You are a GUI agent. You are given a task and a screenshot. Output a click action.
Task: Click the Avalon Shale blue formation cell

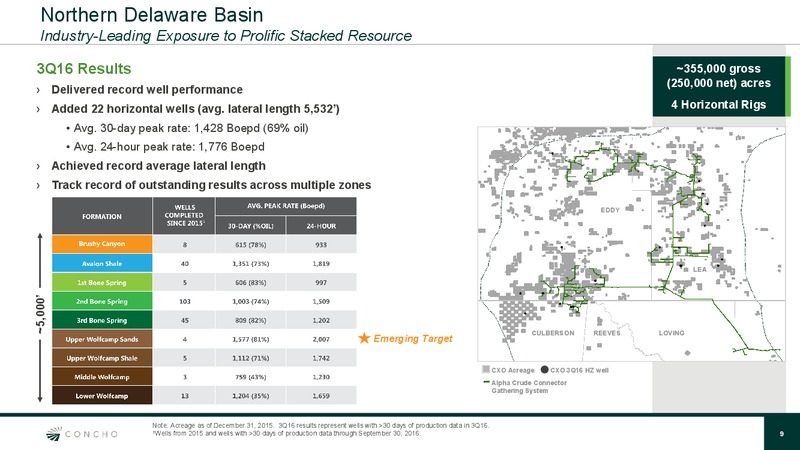[x=102, y=263]
